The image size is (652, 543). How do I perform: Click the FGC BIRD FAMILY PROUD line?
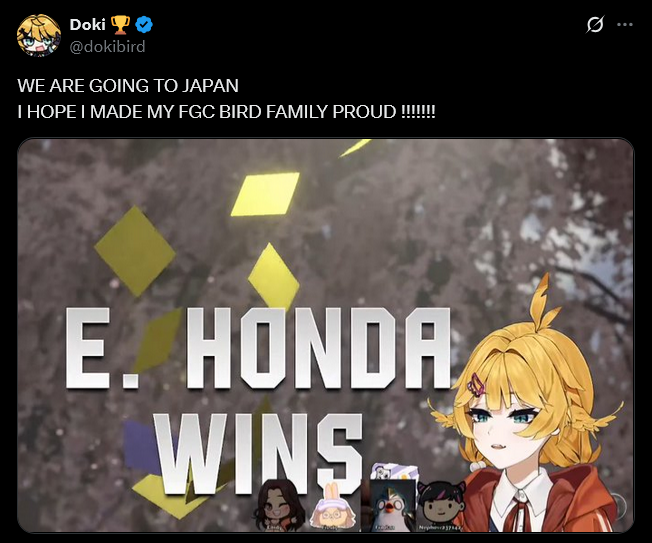[227, 112]
